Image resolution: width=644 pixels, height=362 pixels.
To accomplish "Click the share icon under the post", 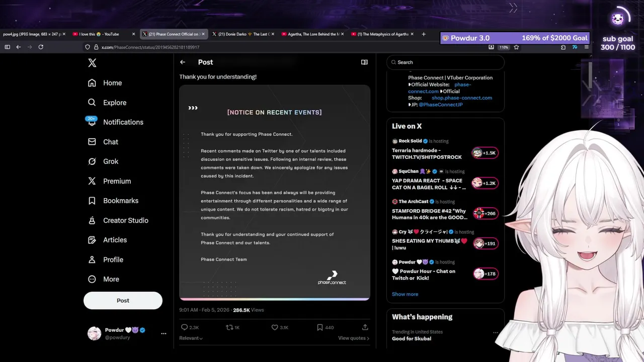I will [365, 327].
